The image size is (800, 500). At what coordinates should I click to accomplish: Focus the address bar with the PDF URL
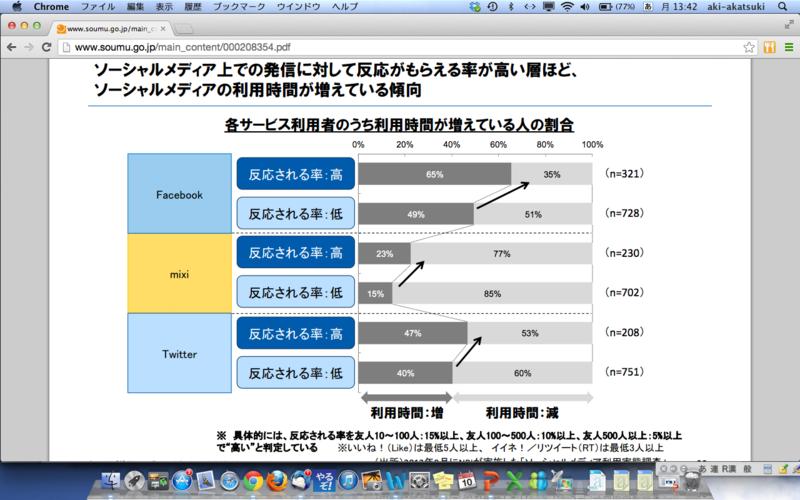(401, 47)
